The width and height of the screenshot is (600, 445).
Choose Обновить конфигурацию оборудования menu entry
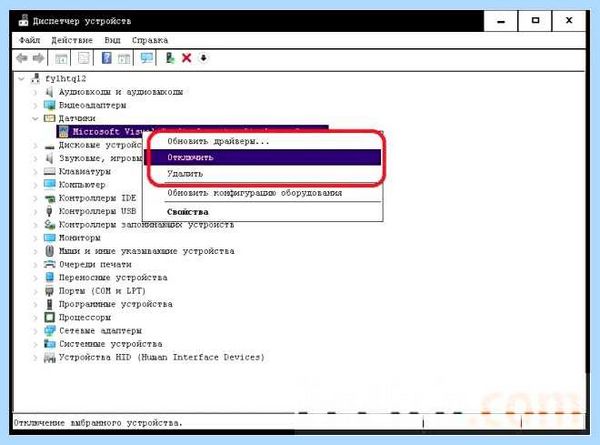tap(263, 193)
